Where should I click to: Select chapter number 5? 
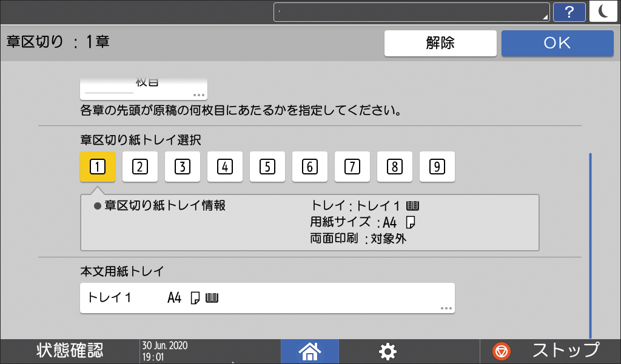tap(267, 167)
